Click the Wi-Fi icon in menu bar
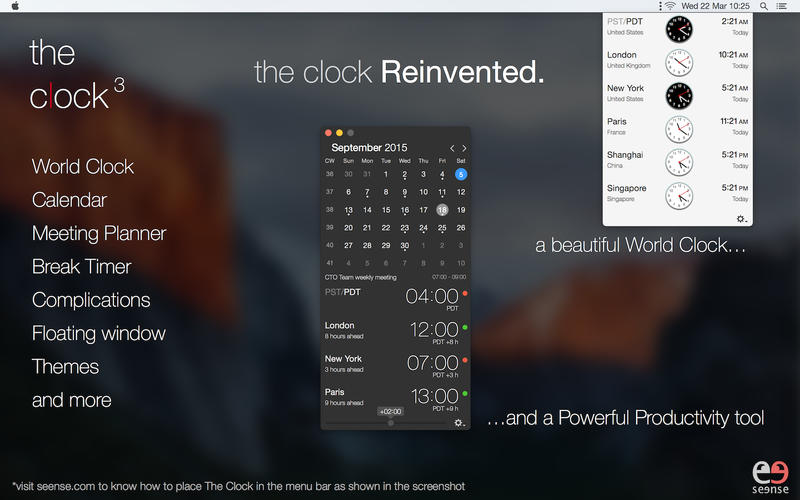This screenshot has width=800, height=500. pos(670,6)
